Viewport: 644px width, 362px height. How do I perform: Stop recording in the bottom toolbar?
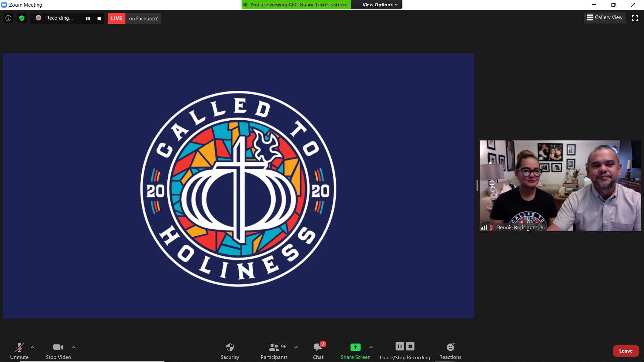tap(410, 346)
